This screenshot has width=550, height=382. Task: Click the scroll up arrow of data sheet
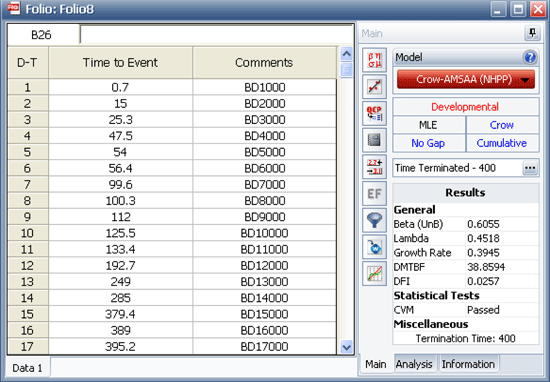(346, 54)
